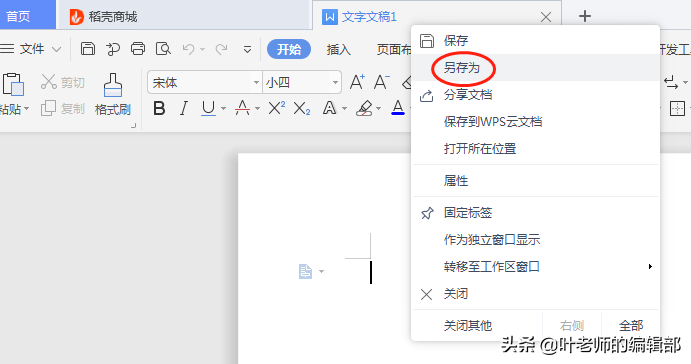
Task: Click the Print icon in quick toolbar
Action: [x=138, y=48]
